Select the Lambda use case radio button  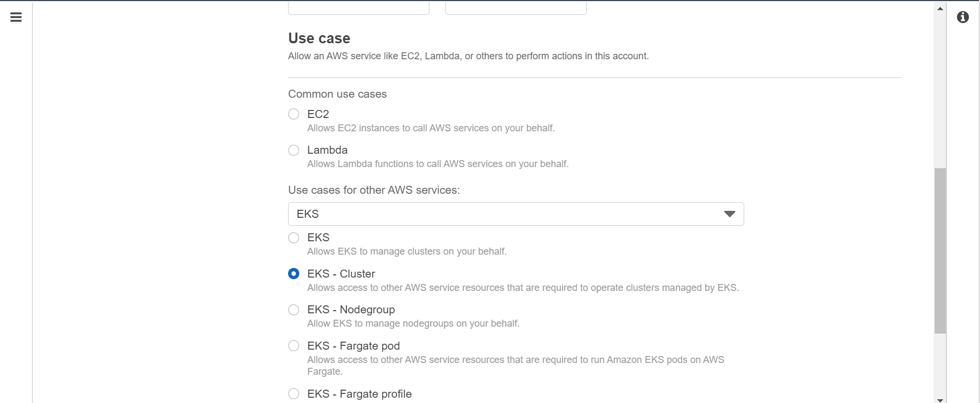293,150
